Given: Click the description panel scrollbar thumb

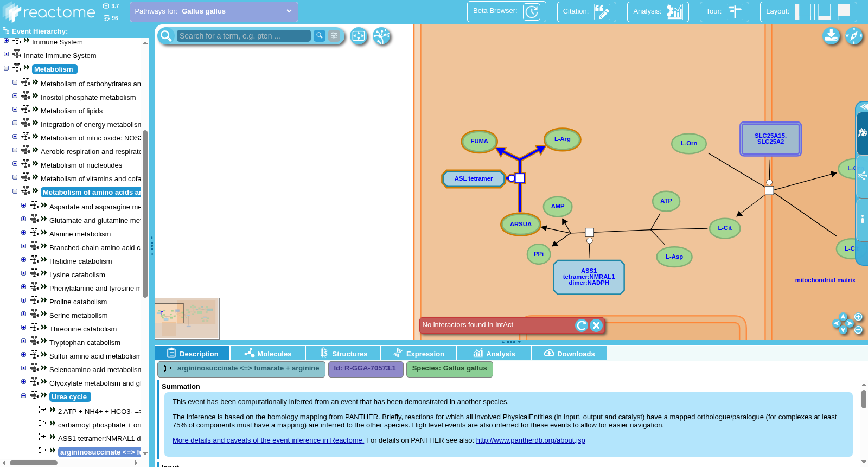Looking at the screenshot, I should [864, 399].
